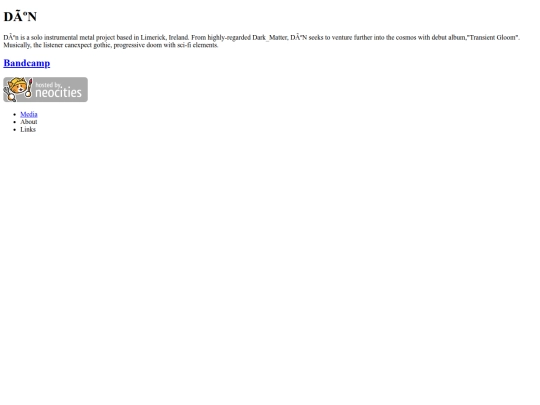Viewport: 540px width, 405px height.
Task: Click the 'neocities' wordmark on the badge
Action: [x=58, y=93]
